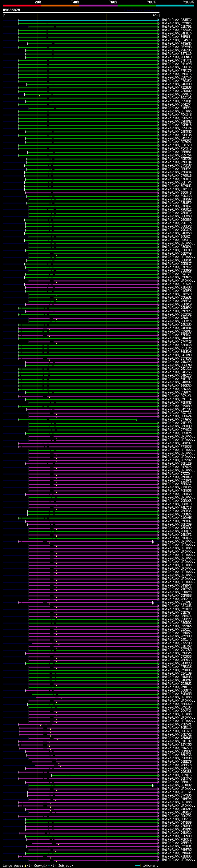Select hit label UniRef100_A9RZU5
This screenshot has height=868, width=197.
(177, 50)
